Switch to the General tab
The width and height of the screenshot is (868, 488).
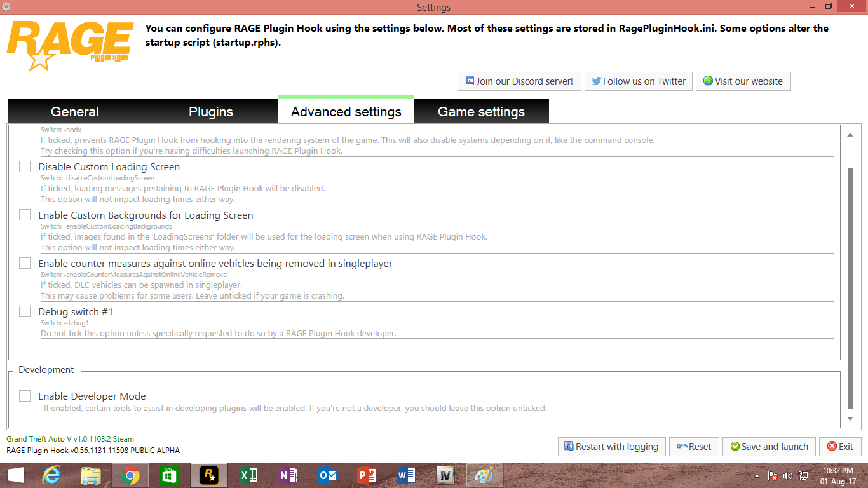[x=75, y=112]
